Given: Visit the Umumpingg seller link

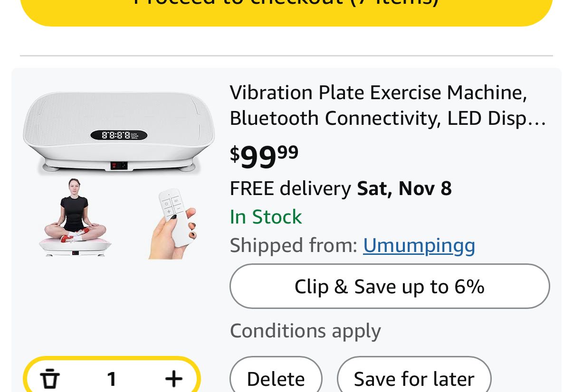Looking at the screenshot, I should pos(419,245).
